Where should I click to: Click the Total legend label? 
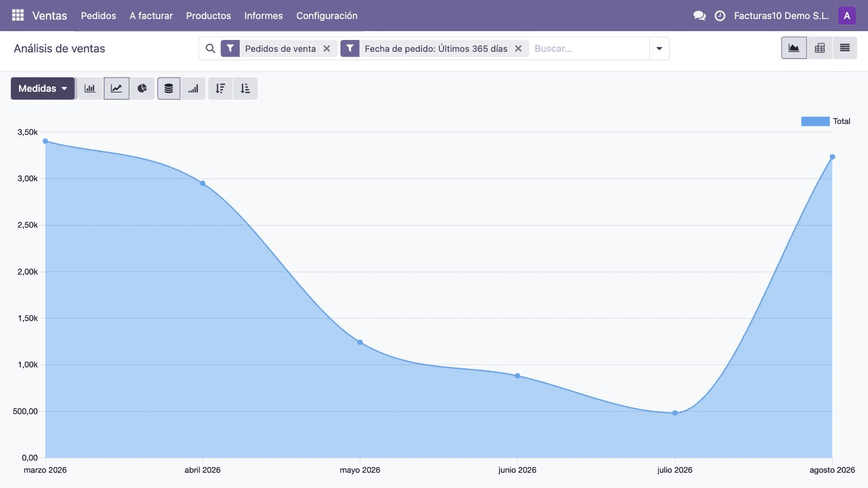coord(842,122)
